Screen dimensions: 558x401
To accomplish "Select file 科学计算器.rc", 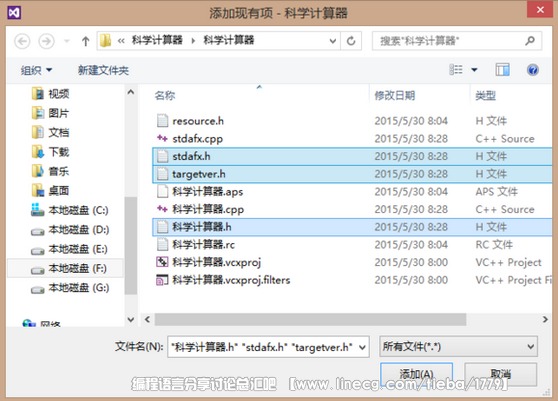I will 352,245.
